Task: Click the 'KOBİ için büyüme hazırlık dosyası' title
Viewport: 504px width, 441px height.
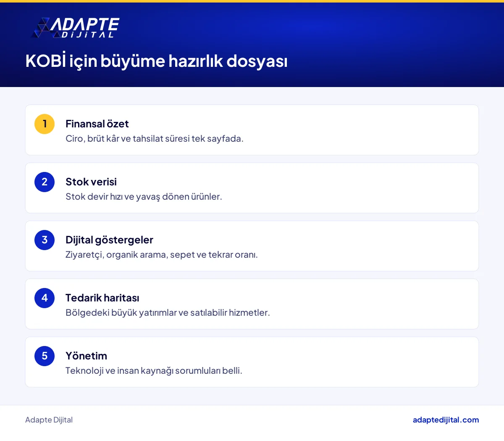Action: 156,61
